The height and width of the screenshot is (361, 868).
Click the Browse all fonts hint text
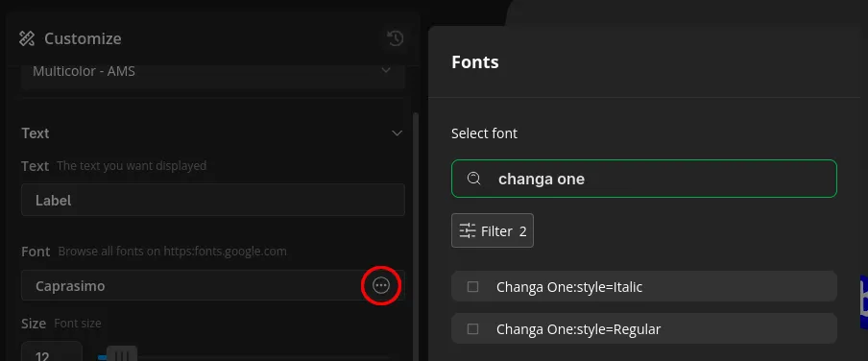(x=172, y=252)
